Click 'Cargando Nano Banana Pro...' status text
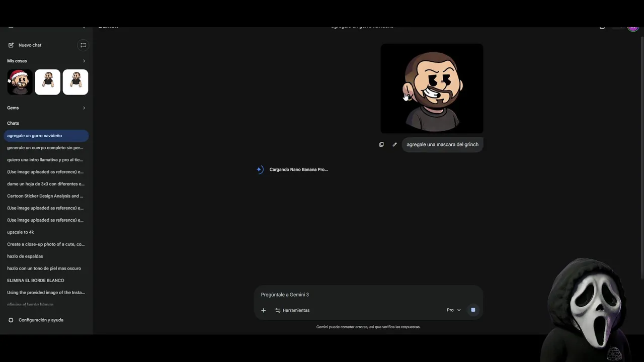Viewport: 644px width, 362px height. pyautogui.click(x=298, y=169)
